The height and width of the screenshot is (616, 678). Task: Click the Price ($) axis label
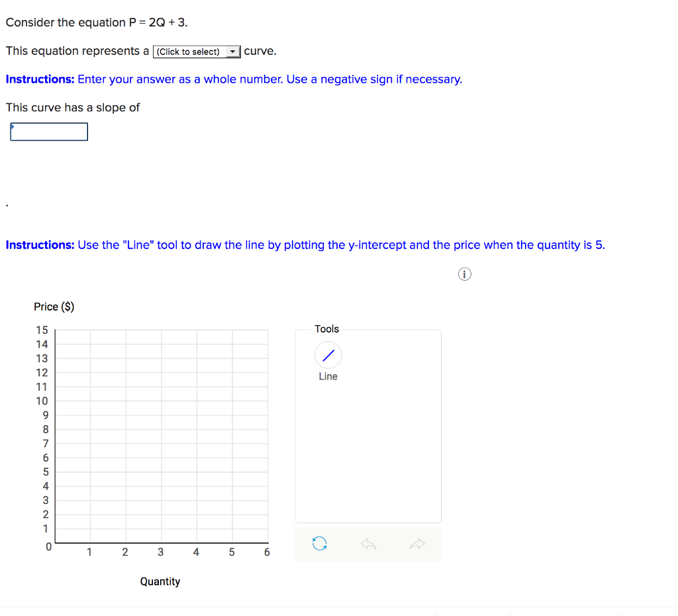click(54, 306)
